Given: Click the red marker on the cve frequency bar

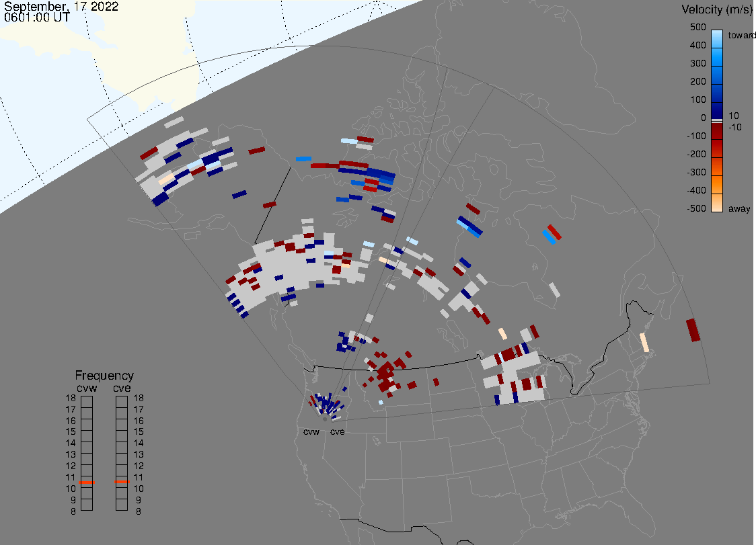Looking at the screenshot, I should pyautogui.click(x=122, y=482).
